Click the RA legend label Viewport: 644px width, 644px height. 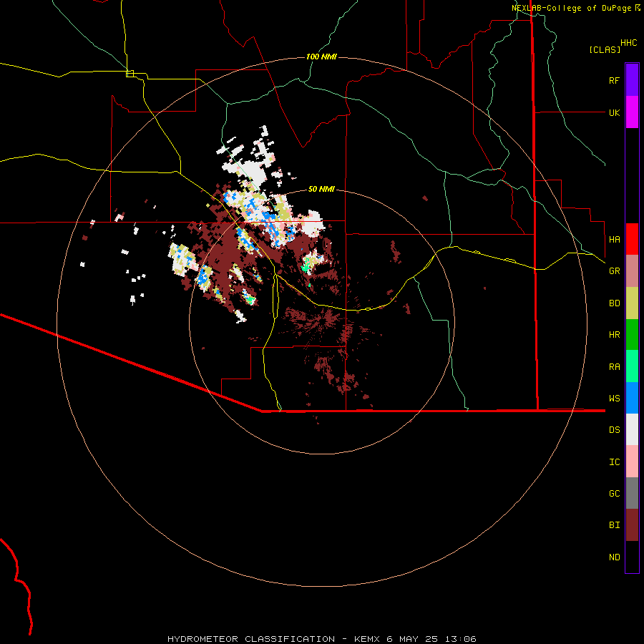[x=614, y=367]
